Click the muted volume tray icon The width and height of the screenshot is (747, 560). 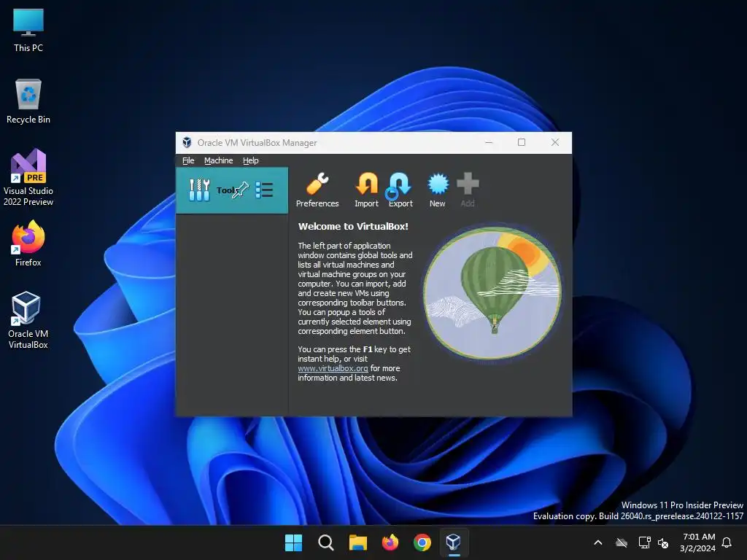[x=662, y=542]
